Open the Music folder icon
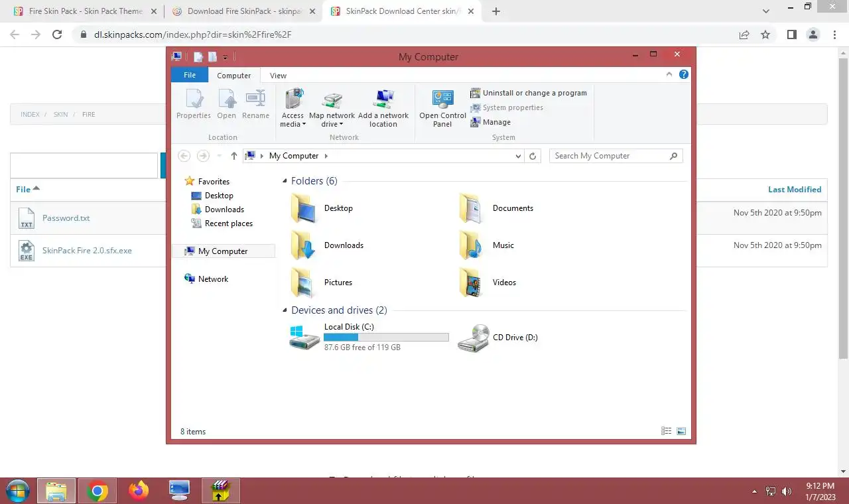This screenshot has width=849, height=504. [471, 245]
